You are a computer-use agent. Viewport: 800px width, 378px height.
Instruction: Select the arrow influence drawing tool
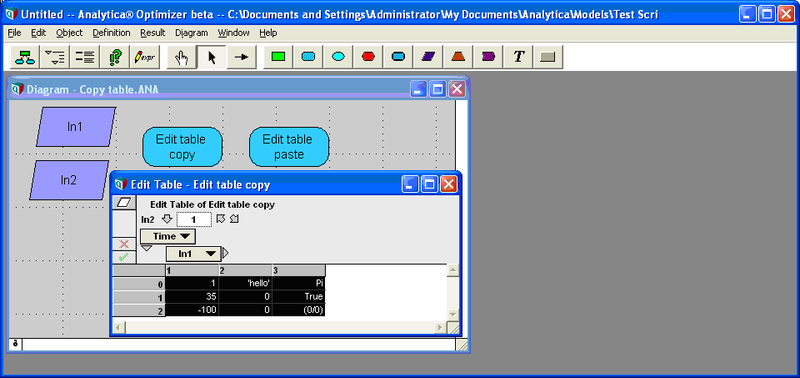[241, 57]
